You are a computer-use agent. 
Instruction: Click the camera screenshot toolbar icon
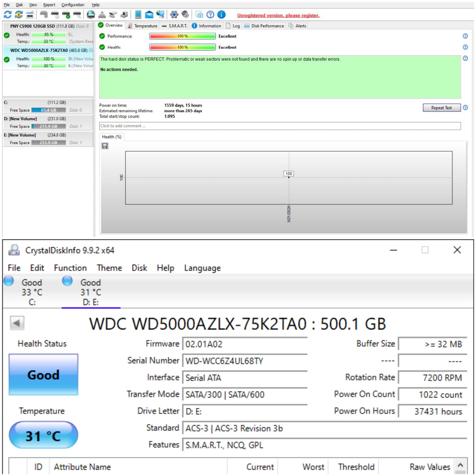[x=199, y=15]
